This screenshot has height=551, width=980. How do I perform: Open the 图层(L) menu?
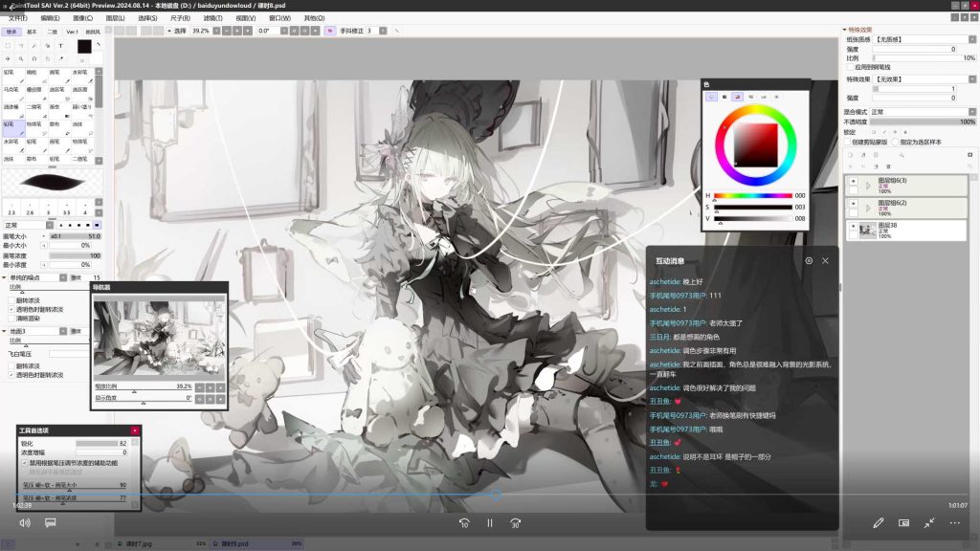[x=115, y=18]
